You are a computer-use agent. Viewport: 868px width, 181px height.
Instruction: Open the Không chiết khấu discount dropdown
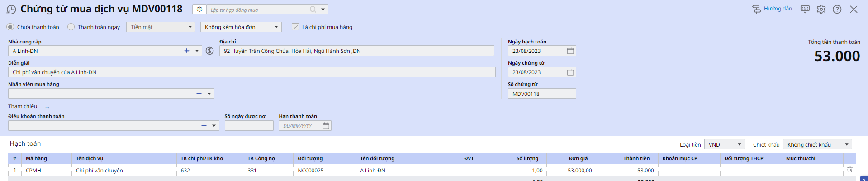pos(817,144)
